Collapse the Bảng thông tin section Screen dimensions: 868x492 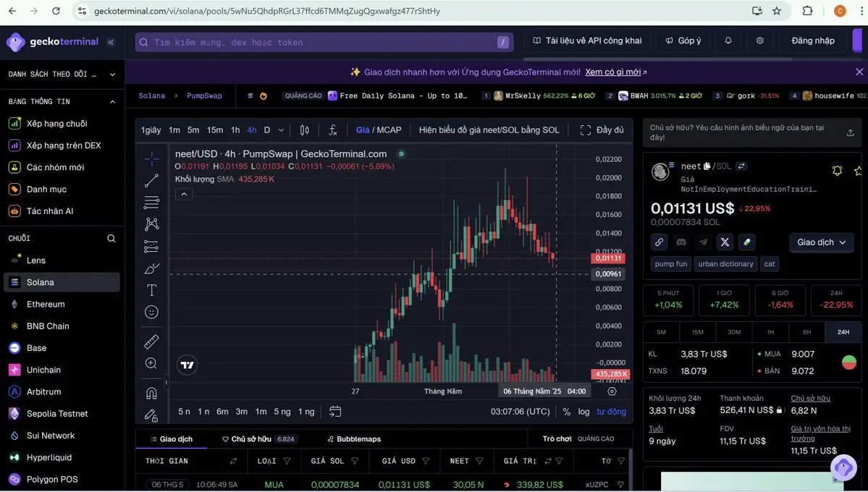pos(112,102)
